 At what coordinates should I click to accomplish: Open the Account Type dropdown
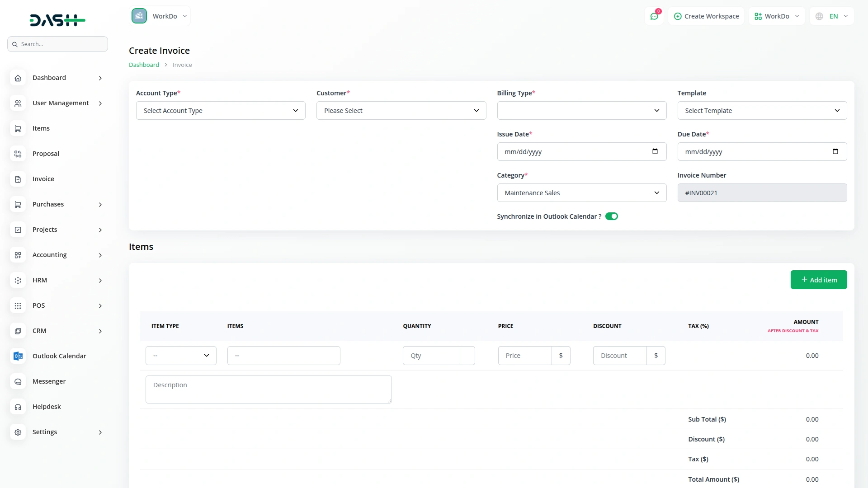[x=221, y=111]
